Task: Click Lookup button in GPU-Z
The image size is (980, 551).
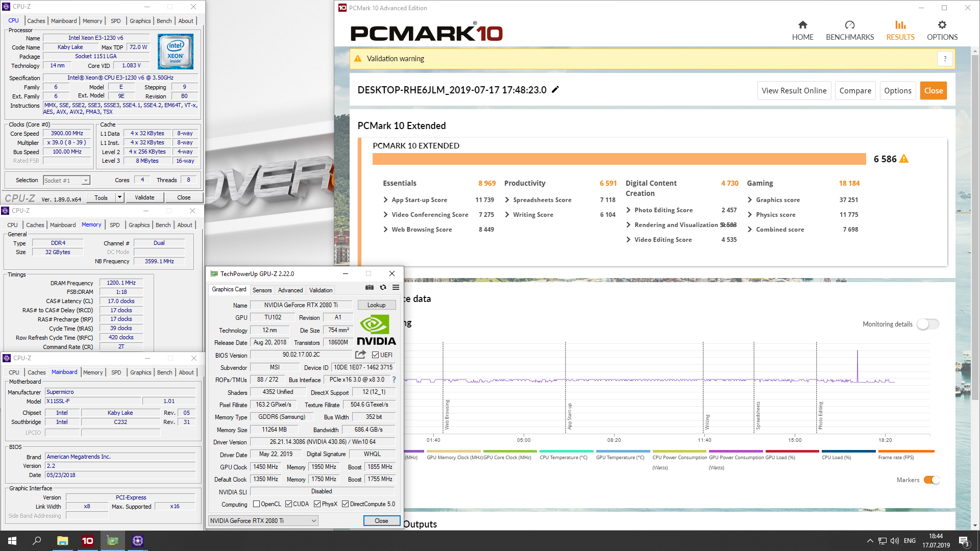Action: 377,305
